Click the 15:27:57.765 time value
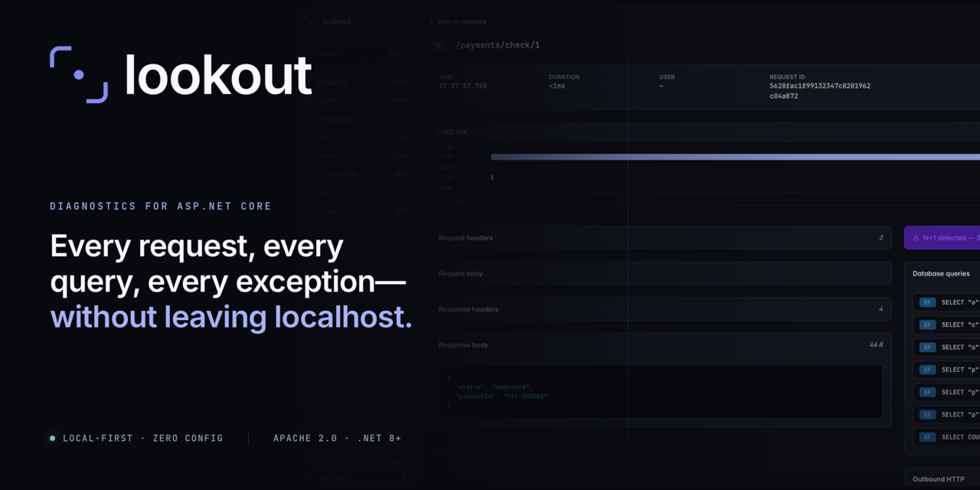 tap(462, 86)
